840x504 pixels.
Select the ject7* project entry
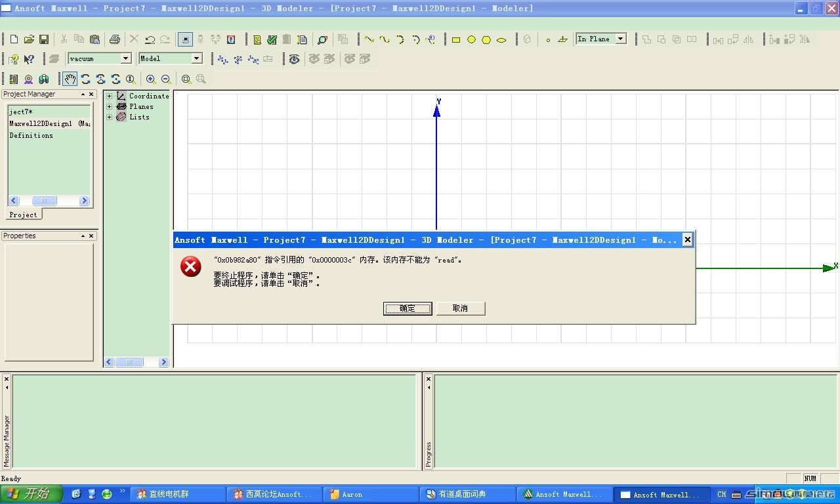21,112
